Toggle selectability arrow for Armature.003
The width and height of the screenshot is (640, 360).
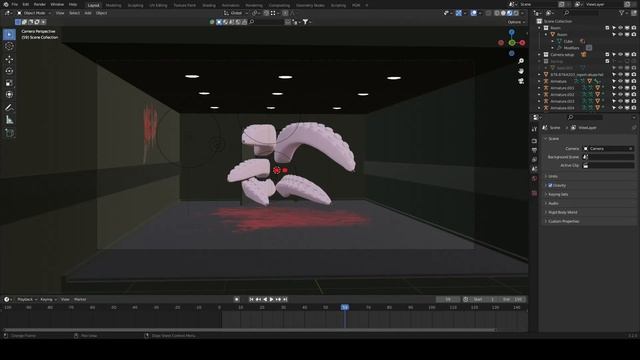click(614, 101)
